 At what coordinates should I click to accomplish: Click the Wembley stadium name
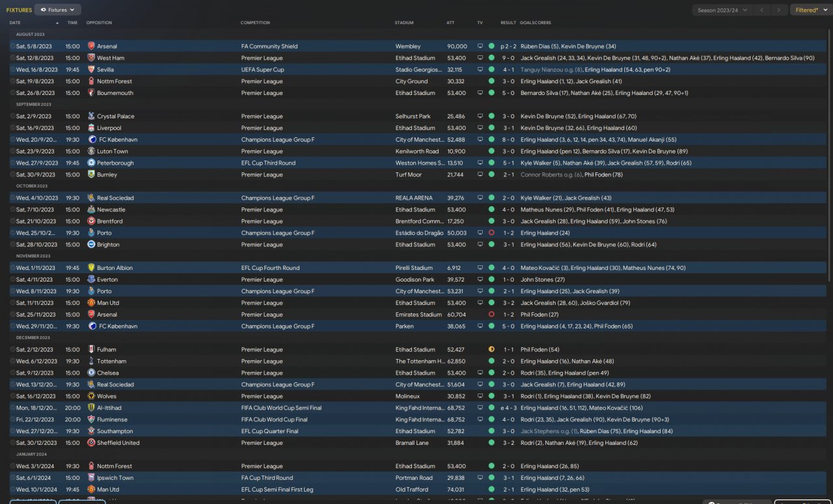pos(408,46)
